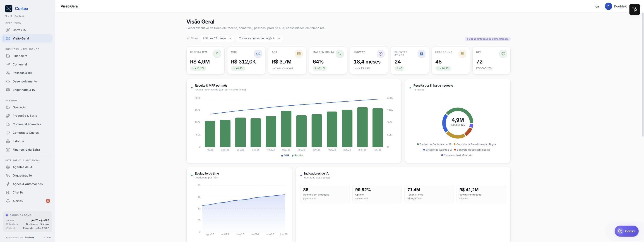The width and height of the screenshot is (644, 242).
Task: Click the Engenharia & IA chip icon
Action: [8, 90]
